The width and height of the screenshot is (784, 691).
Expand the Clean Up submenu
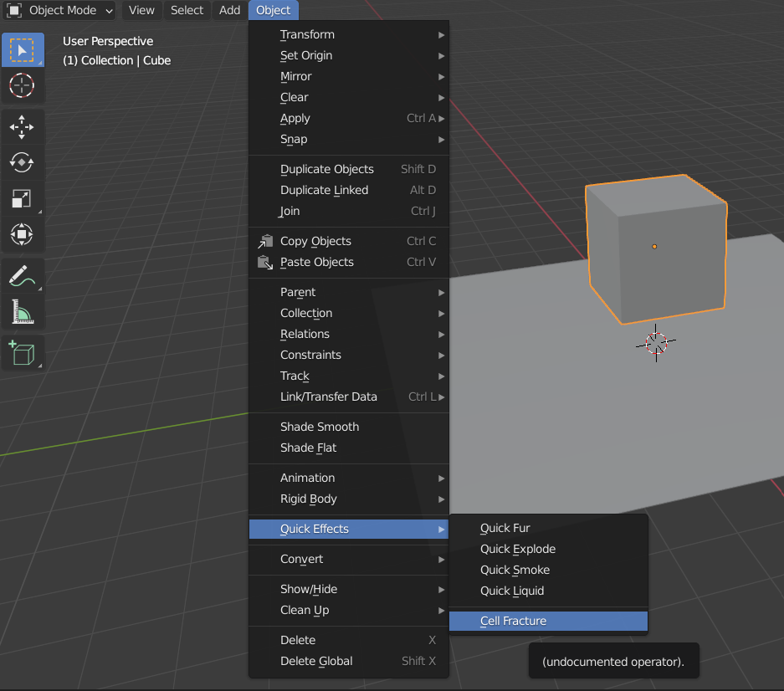[349, 611]
